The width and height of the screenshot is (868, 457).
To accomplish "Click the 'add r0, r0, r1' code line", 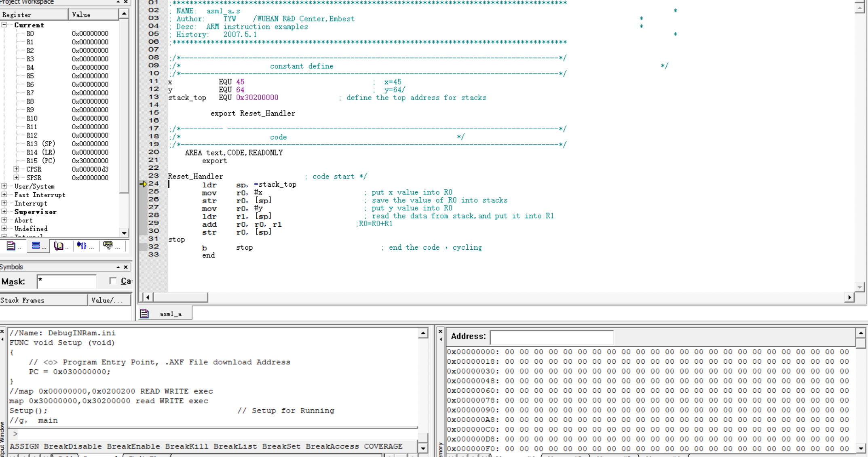I will point(242,224).
